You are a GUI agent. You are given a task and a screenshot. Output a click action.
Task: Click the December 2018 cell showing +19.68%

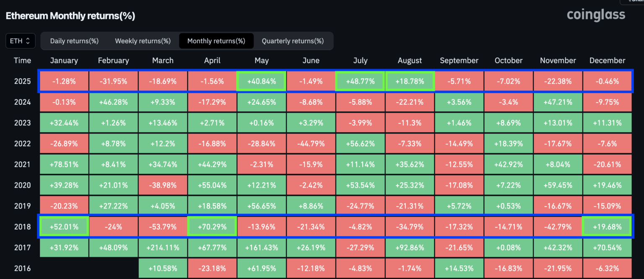point(607,226)
